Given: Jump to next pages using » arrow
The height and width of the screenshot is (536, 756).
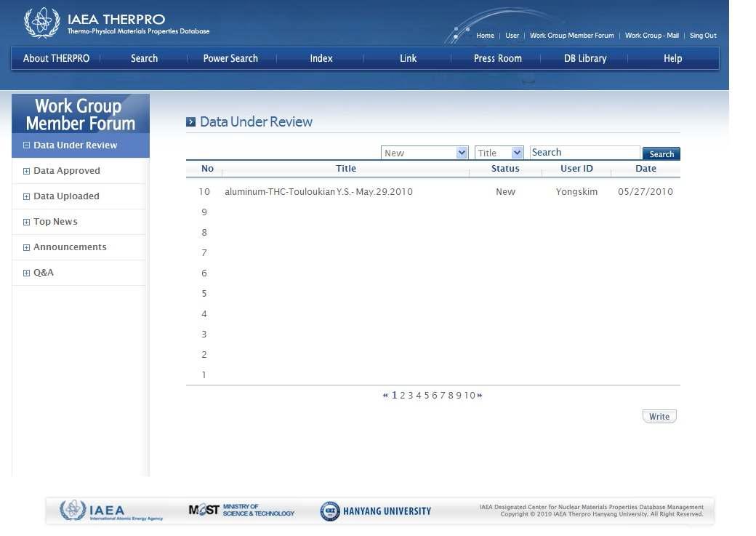Looking at the screenshot, I should [x=480, y=396].
